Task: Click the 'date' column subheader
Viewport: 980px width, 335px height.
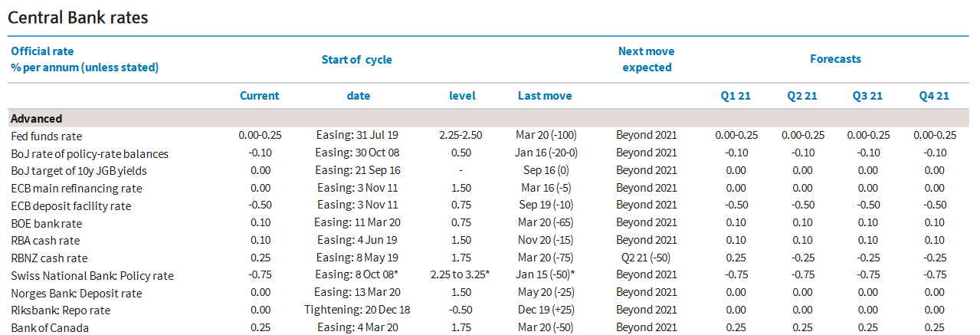Action: (x=358, y=96)
